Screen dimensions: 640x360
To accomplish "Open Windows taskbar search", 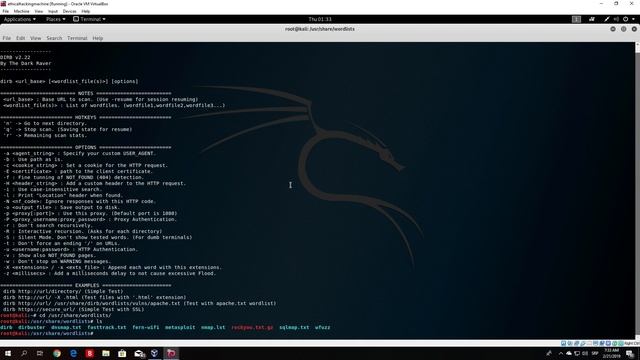I will 24,353.
